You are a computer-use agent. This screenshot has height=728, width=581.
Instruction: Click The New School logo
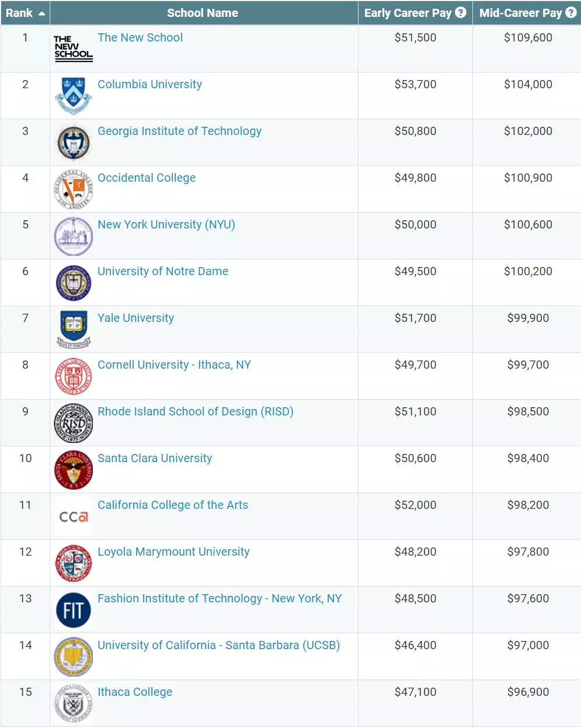(x=73, y=49)
